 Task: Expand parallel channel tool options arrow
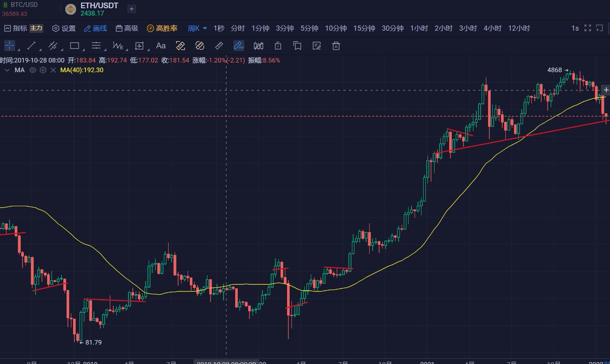(61, 50)
